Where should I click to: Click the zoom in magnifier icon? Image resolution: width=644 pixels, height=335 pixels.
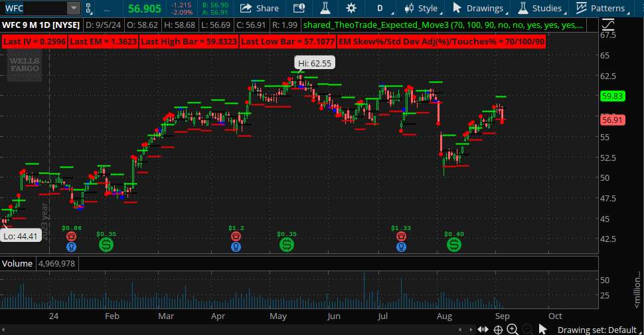[x=513, y=329]
